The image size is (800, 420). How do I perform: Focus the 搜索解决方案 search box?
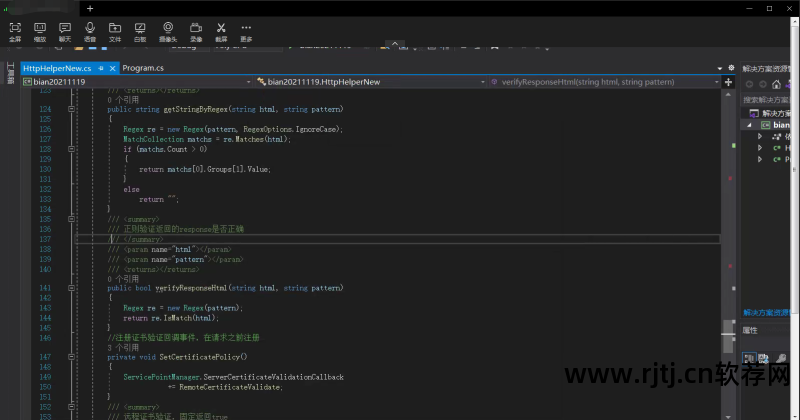[766, 100]
